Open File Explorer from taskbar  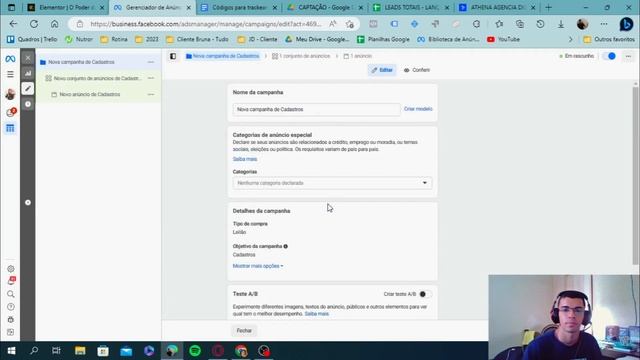80,351
